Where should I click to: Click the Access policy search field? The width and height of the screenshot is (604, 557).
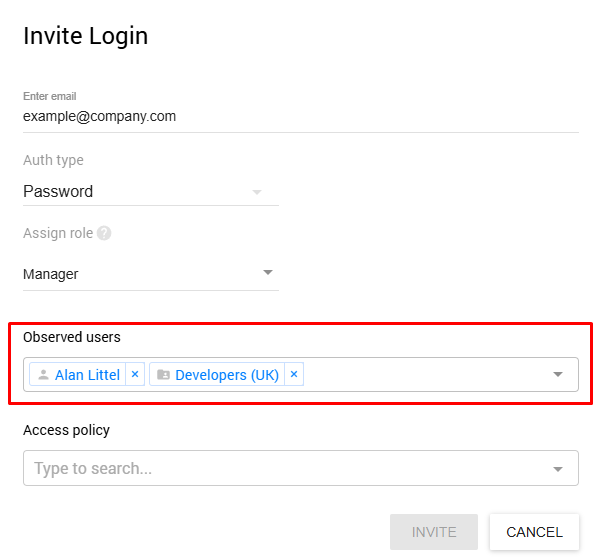click(280, 468)
